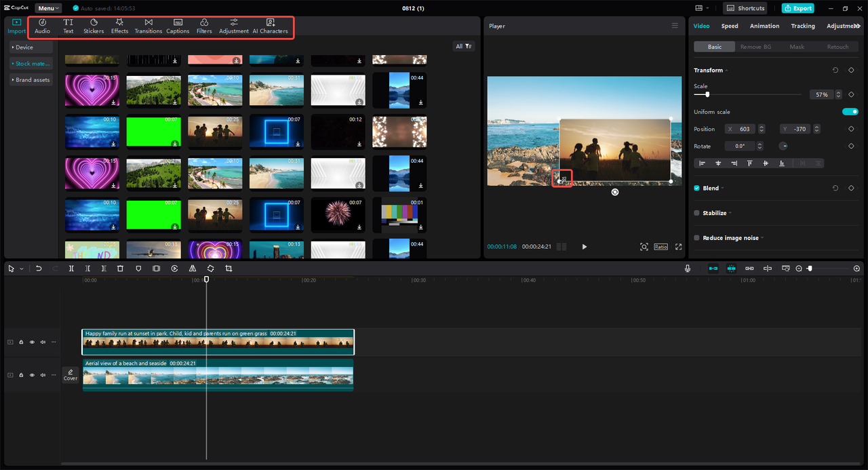Click the mirror flip tool icon
This screenshot has width=868, height=470.
193,269
